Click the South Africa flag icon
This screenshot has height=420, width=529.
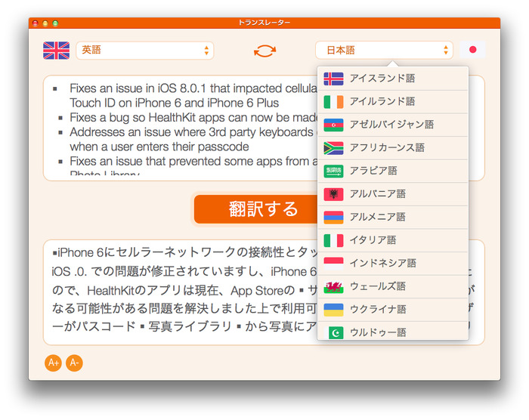click(x=333, y=148)
